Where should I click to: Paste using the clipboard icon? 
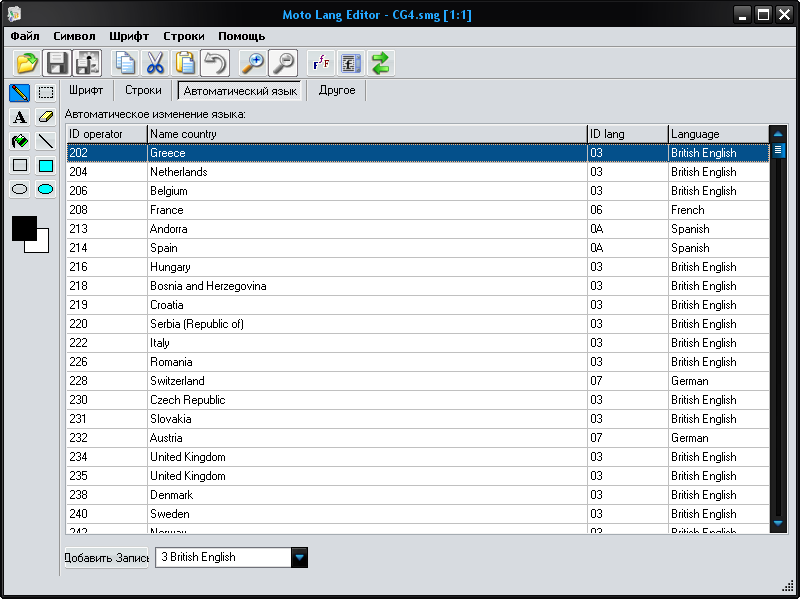click(185, 63)
